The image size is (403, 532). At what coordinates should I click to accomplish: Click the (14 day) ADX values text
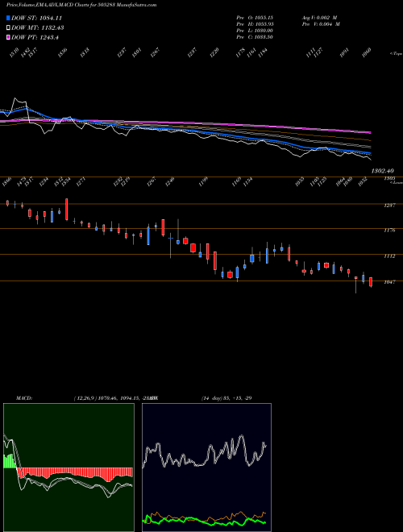pos(226,398)
